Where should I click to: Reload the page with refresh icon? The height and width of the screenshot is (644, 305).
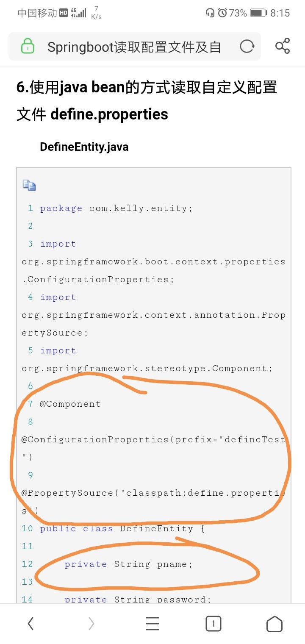point(247,46)
